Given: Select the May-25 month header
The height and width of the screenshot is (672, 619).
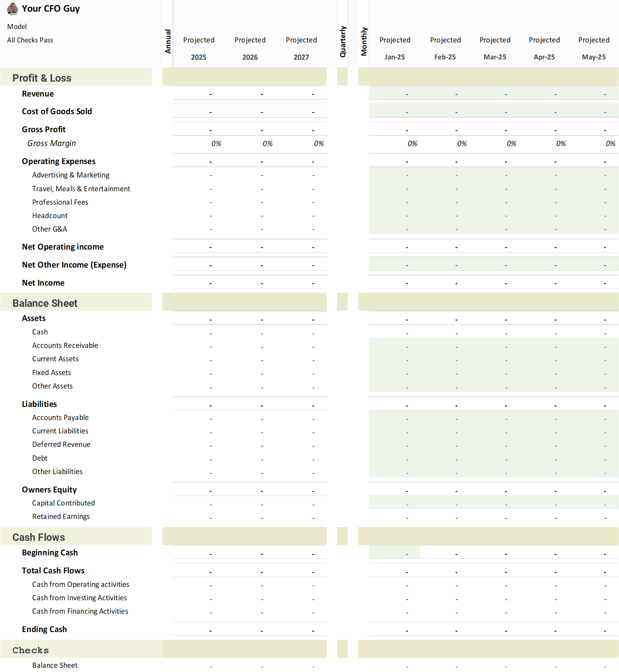Looking at the screenshot, I should pos(594,57).
